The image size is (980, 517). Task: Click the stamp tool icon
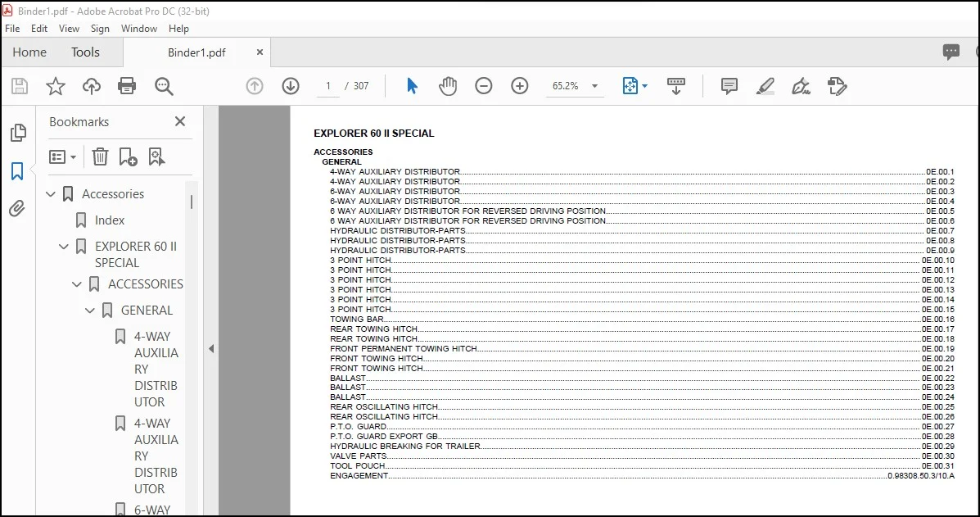coord(837,86)
